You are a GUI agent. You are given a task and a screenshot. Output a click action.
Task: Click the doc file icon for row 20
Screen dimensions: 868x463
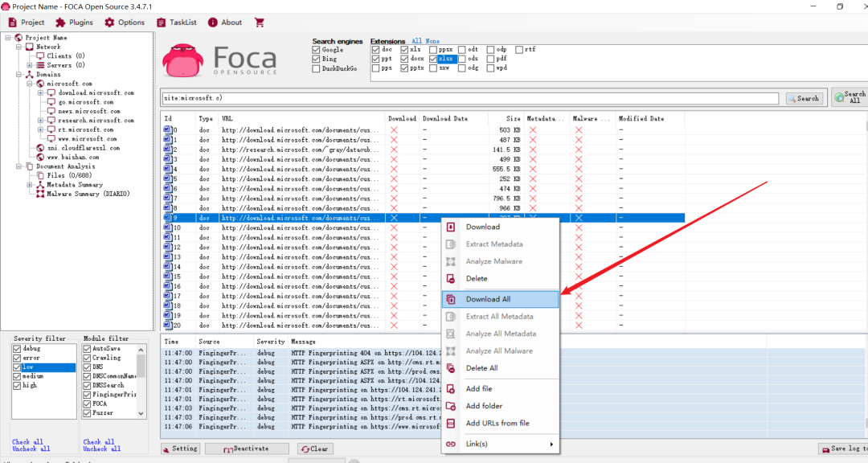click(167, 325)
